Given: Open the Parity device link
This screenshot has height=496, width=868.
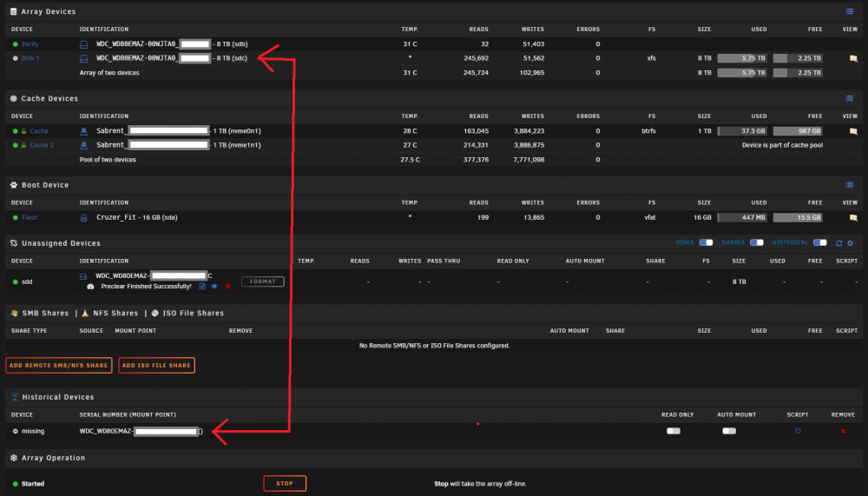Looking at the screenshot, I should (x=30, y=44).
